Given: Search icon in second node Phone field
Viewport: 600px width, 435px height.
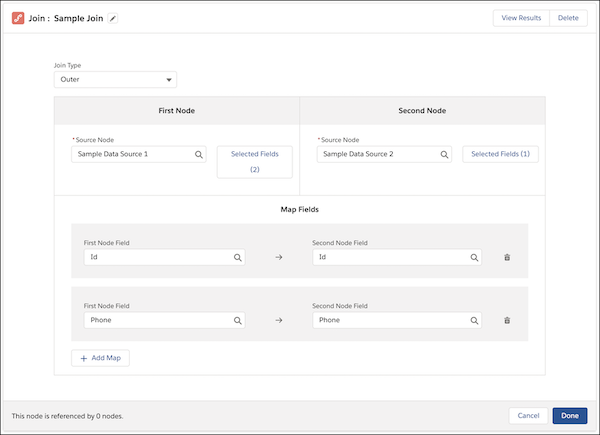Looking at the screenshot, I should pyautogui.click(x=474, y=321).
